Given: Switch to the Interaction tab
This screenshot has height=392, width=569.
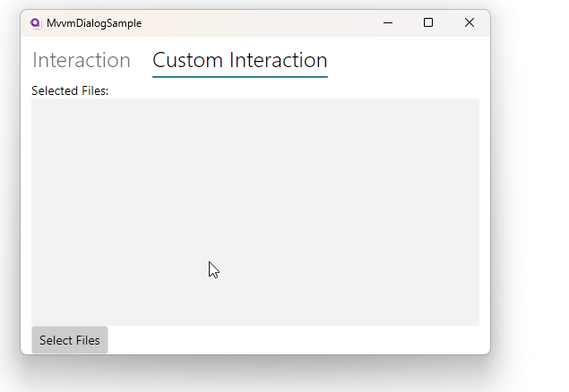Looking at the screenshot, I should (82, 60).
